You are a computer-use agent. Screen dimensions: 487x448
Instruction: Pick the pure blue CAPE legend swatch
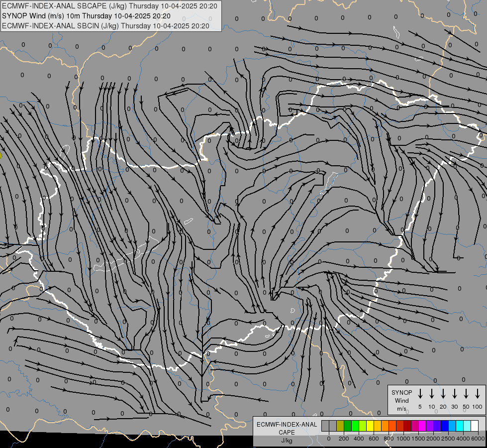point(445,426)
